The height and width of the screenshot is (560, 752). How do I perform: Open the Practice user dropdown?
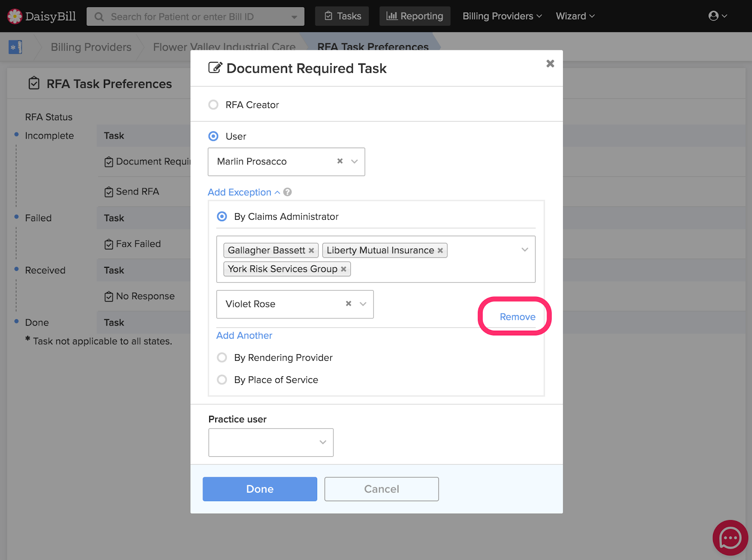pyautogui.click(x=271, y=442)
